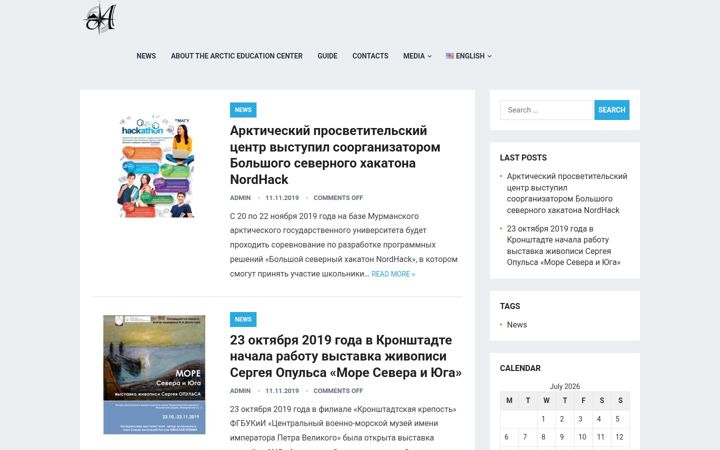This screenshot has height=450, width=720.
Task: Open the hackathon poster thumbnail
Action: tap(155, 167)
